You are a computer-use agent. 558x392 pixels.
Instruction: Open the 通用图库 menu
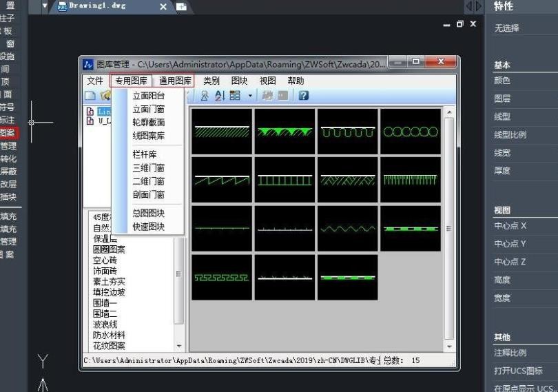click(x=175, y=81)
